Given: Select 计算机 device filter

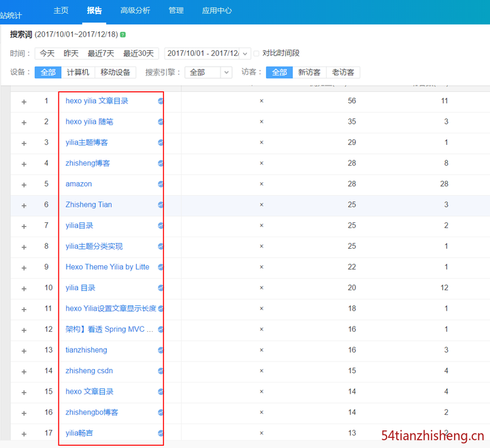Looking at the screenshot, I should coord(78,73).
